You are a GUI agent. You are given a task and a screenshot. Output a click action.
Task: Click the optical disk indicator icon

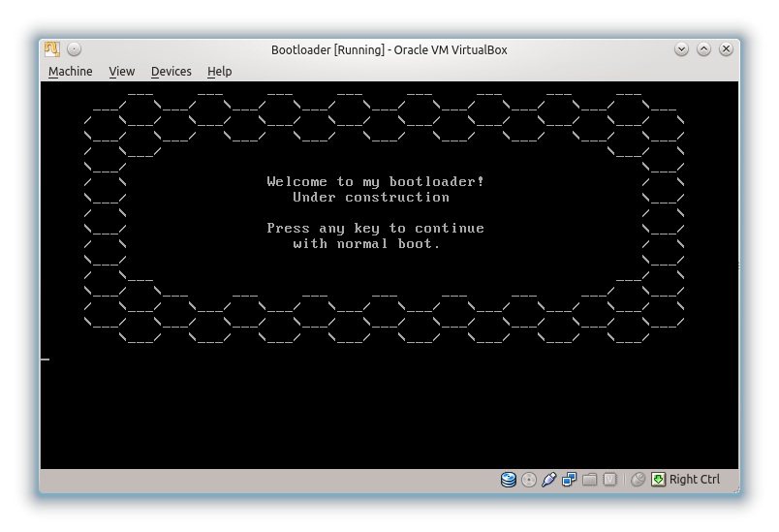[529, 480]
